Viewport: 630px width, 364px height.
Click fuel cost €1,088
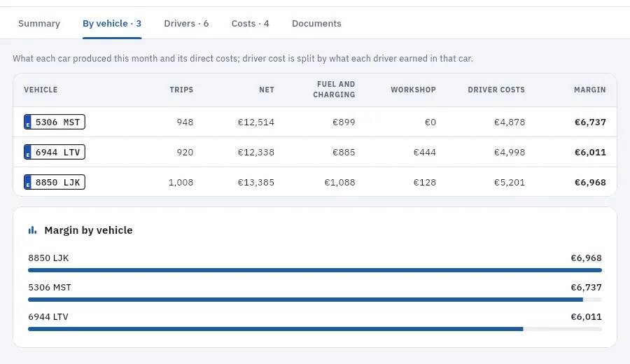pos(340,182)
